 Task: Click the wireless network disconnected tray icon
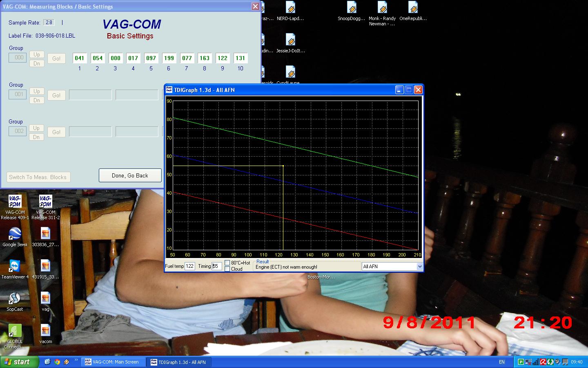[528, 362]
